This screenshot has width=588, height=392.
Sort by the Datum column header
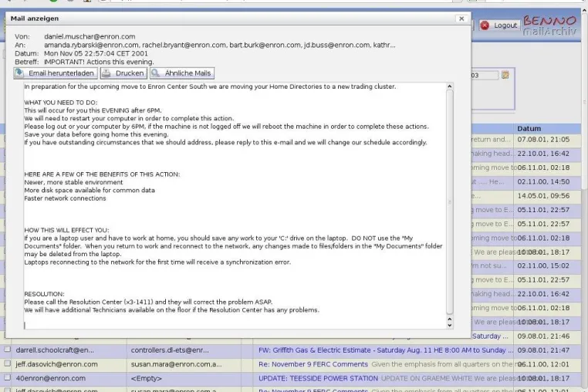click(x=529, y=128)
